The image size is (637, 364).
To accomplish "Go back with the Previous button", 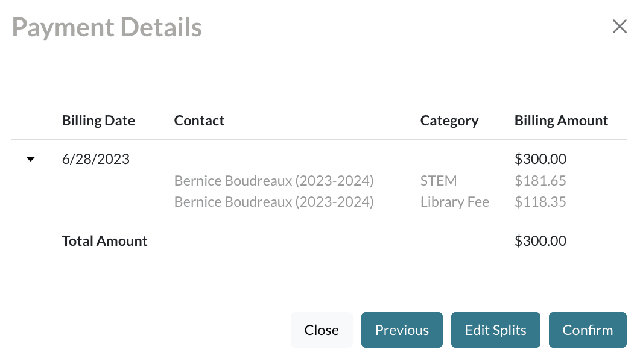I will (402, 330).
